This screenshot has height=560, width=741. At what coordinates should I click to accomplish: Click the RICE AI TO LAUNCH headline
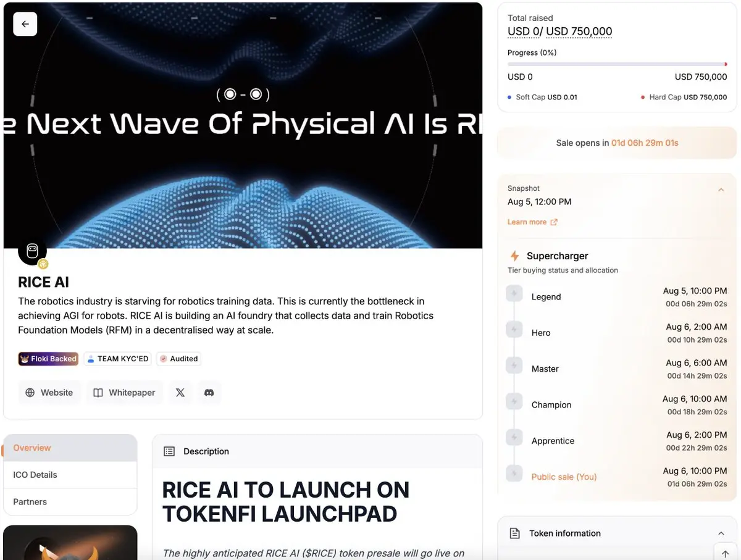[286, 501]
